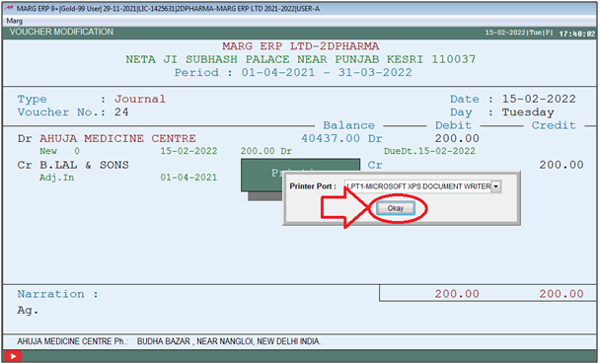Click the VOUCHER MODIFICATION header

click(61, 32)
